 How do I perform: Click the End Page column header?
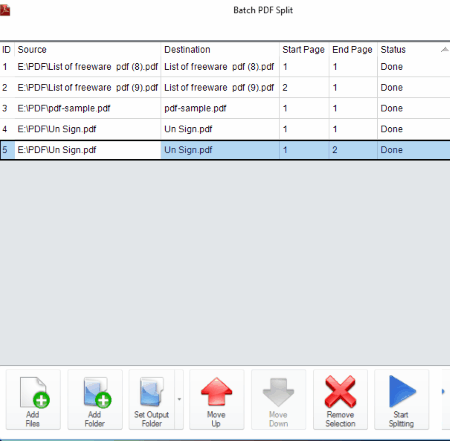[353, 50]
